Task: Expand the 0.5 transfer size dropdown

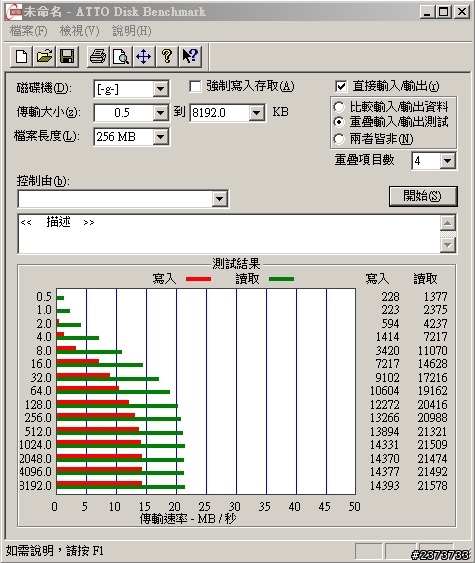Action: (160, 113)
